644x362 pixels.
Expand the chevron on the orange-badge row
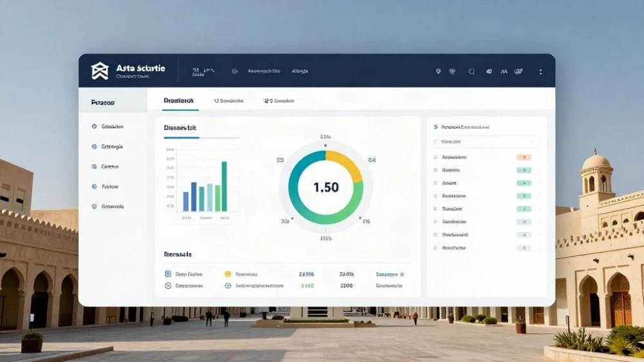539,157
